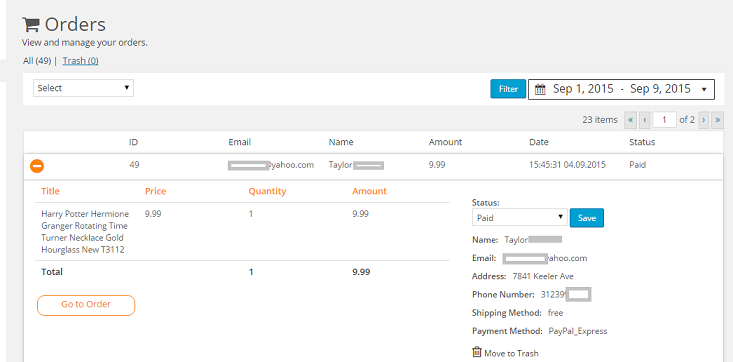Click the Harry Potter Hermione necklace product title

[x=85, y=232]
